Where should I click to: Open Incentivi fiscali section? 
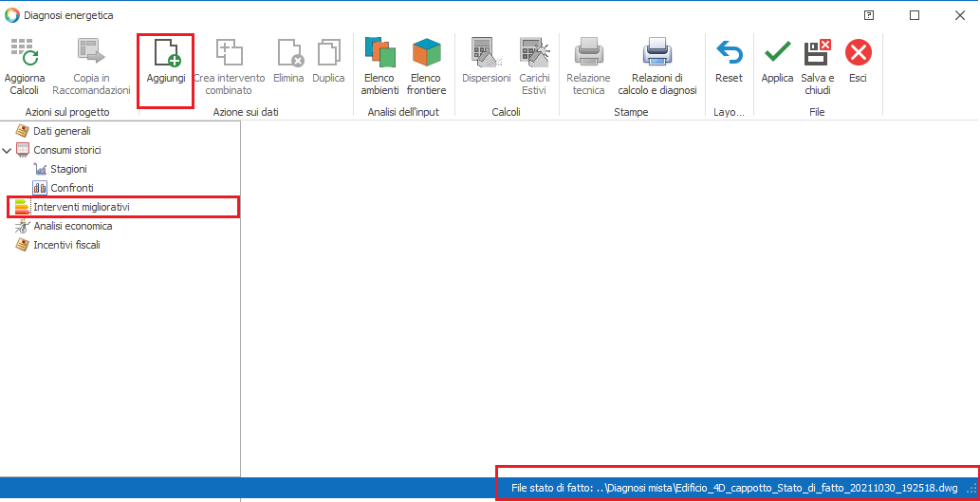(66, 245)
